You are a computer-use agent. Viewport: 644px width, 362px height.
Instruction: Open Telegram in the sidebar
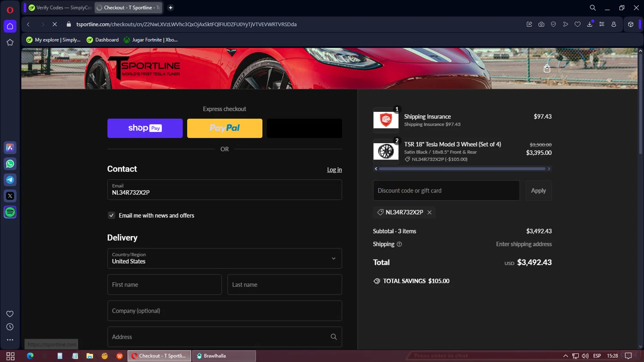coord(10,180)
